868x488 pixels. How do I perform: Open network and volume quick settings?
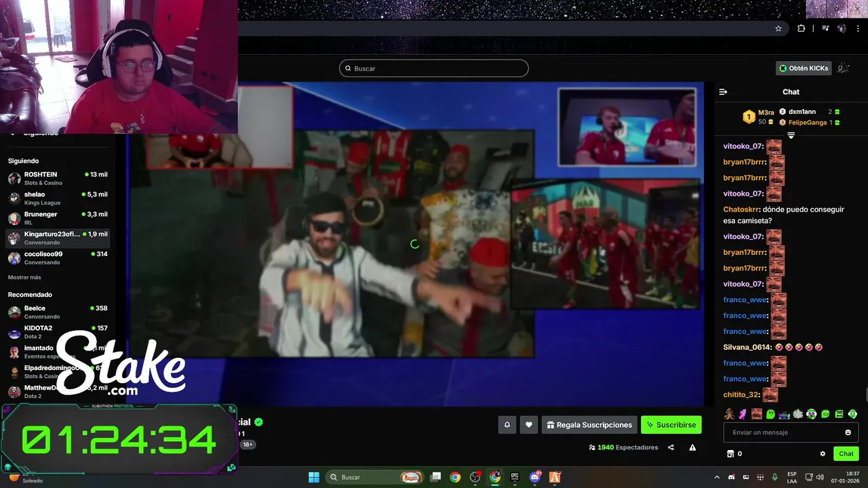pos(814,477)
